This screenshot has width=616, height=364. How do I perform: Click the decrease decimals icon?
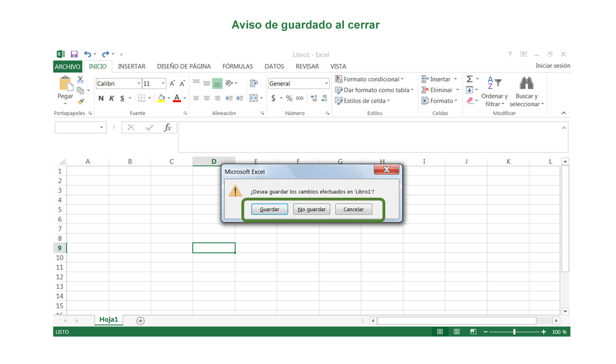[324, 98]
